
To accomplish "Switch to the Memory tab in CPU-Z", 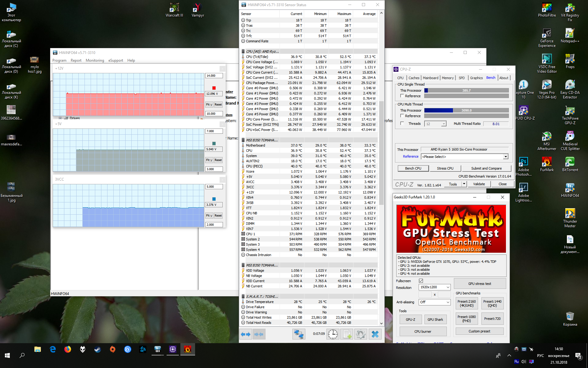I will pos(447,78).
